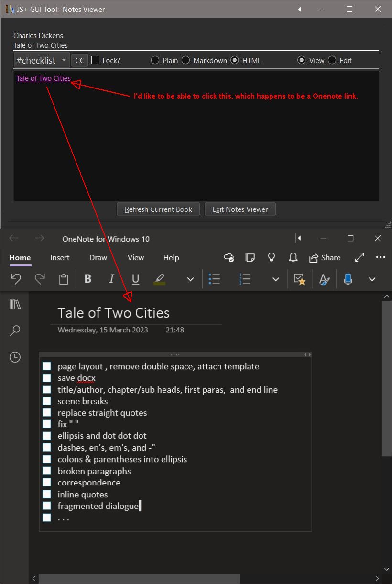Check the 'broken paragraphs' checkbox

pos(46,471)
